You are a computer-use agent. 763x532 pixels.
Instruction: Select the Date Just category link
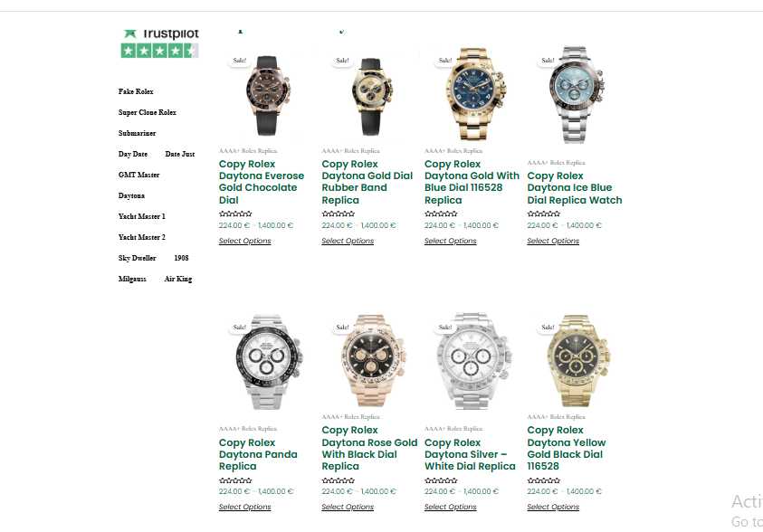coord(179,154)
